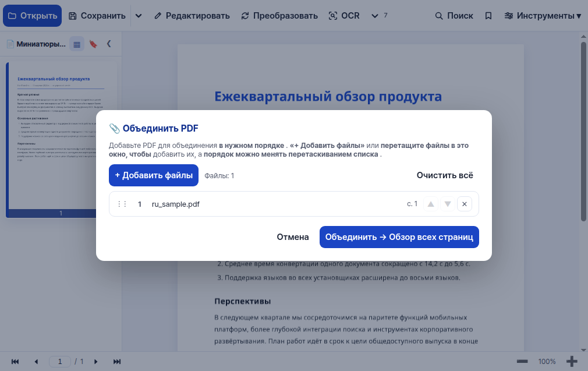
Task: Click the 100% zoom level
Action: pyautogui.click(x=547, y=362)
